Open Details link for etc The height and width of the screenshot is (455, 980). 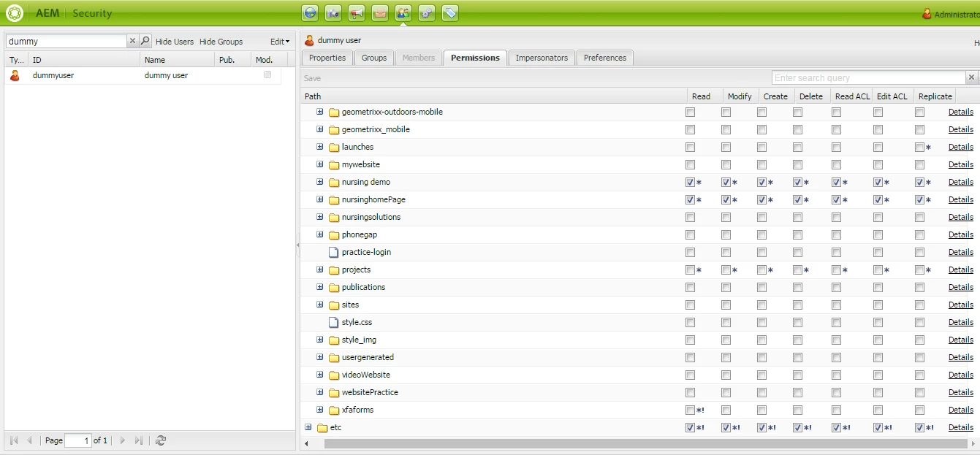click(x=961, y=427)
